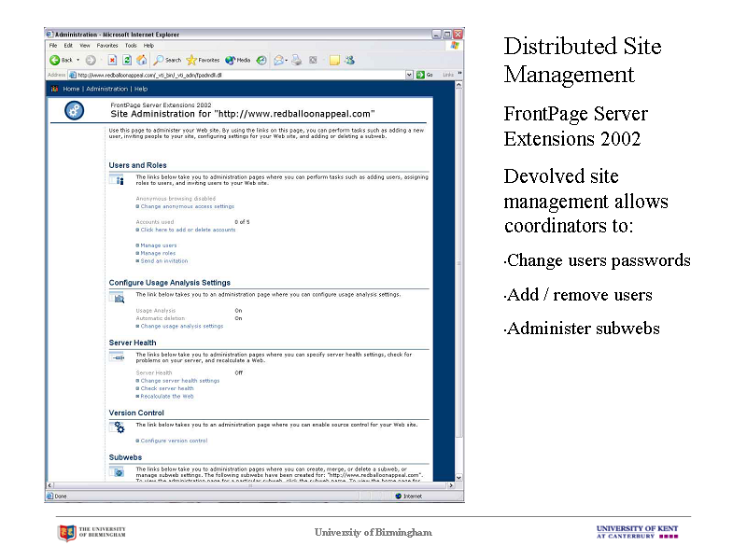Click the vertical scrollbar up arrow
747x560 pixels.
pos(458,85)
